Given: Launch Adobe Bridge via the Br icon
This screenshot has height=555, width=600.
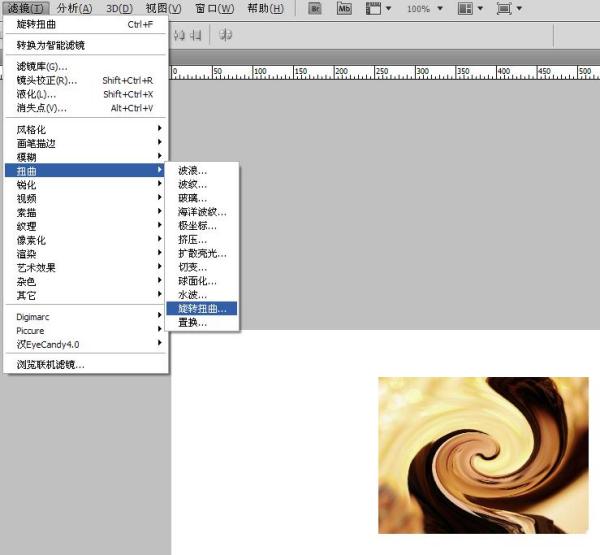Looking at the screenshot, I should (x=315, y=9).
